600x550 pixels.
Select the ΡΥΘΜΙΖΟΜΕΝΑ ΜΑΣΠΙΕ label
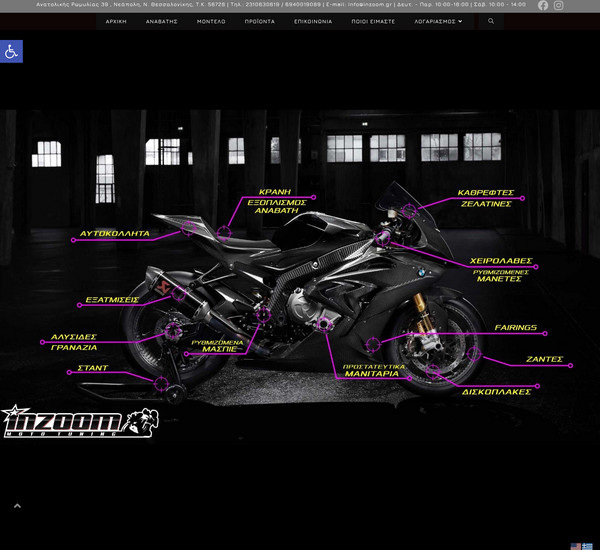(218, 346)
